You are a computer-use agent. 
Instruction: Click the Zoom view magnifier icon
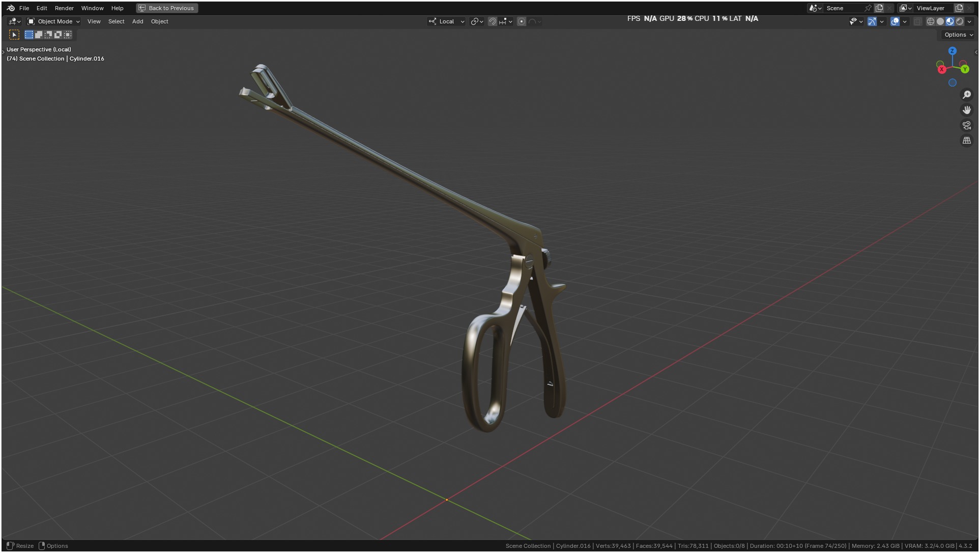967,95
